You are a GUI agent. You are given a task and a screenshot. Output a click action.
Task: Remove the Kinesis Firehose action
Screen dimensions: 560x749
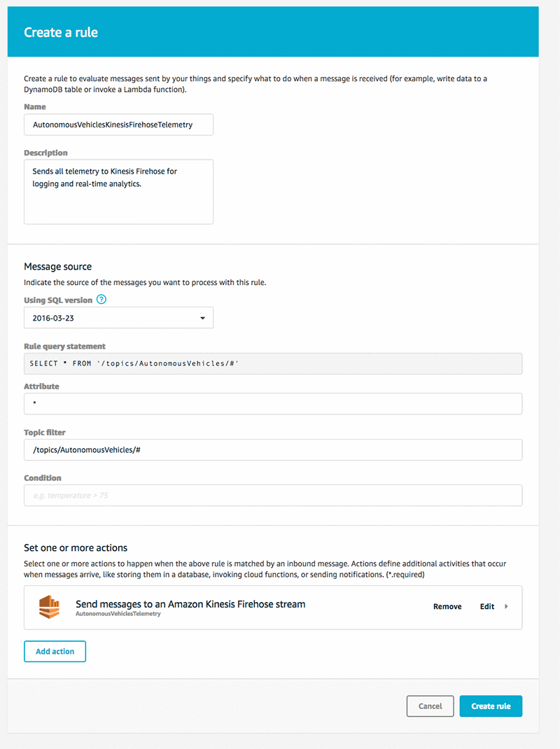(447, 606)
